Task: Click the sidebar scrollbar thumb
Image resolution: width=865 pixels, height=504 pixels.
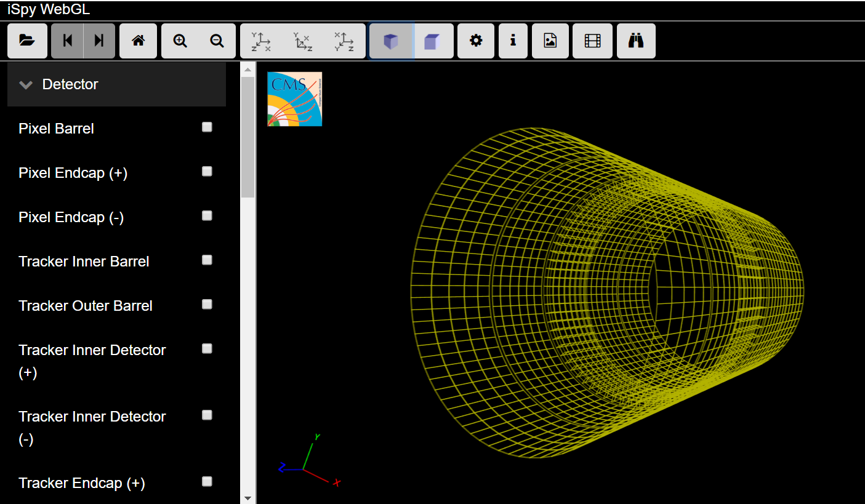Action: point(248,137)
